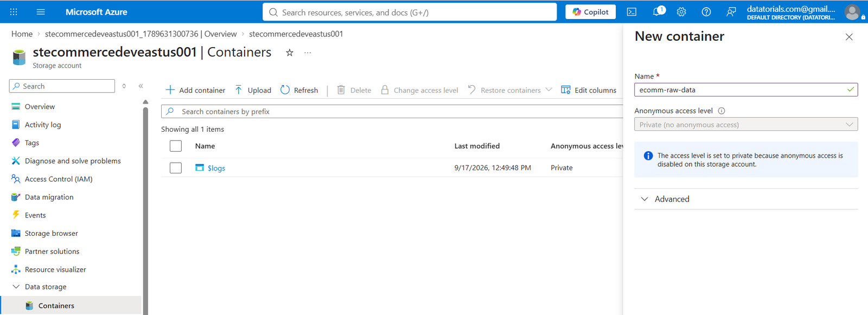Image resolution: width=868 pixels, height=315 pixels.
Task: Open the Cloud Shell icon in top bar
Action: [631, 12]
